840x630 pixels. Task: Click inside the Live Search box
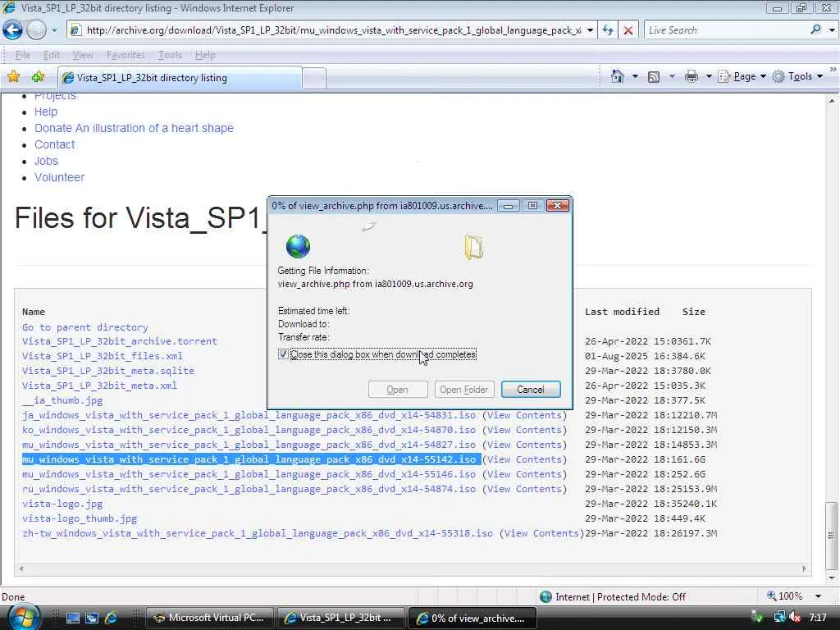click(x=724, y=30)
